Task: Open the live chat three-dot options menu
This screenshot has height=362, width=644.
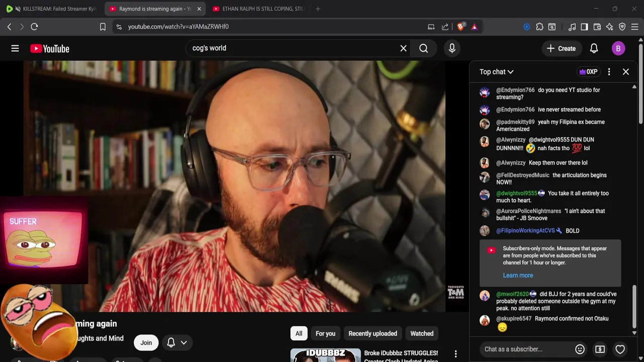Action: coord(609,72)
